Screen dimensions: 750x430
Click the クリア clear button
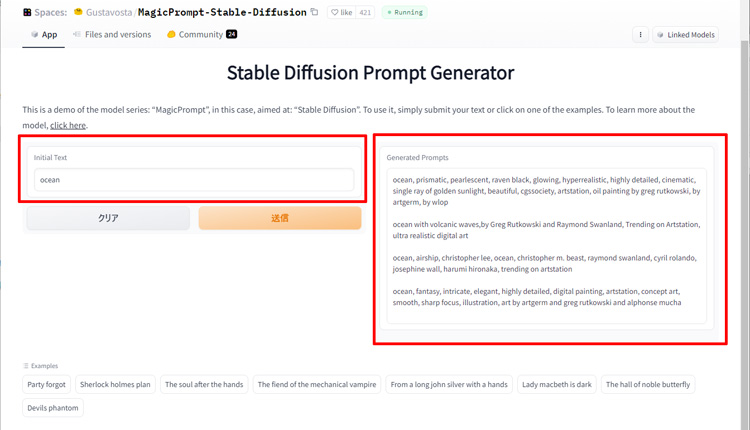click(x=108, y=218)
